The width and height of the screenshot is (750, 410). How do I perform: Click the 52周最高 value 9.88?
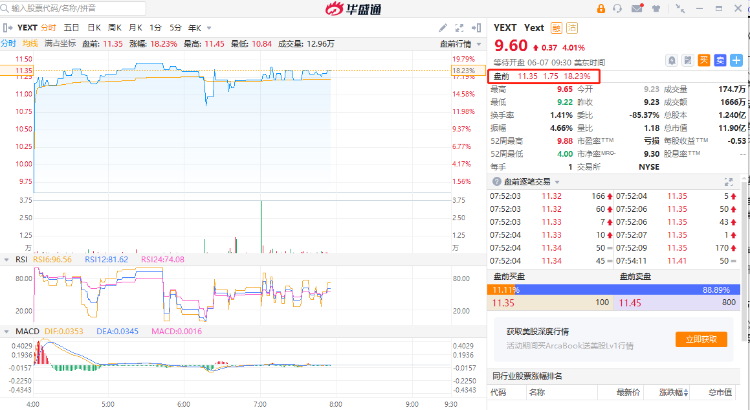[564, 141]
